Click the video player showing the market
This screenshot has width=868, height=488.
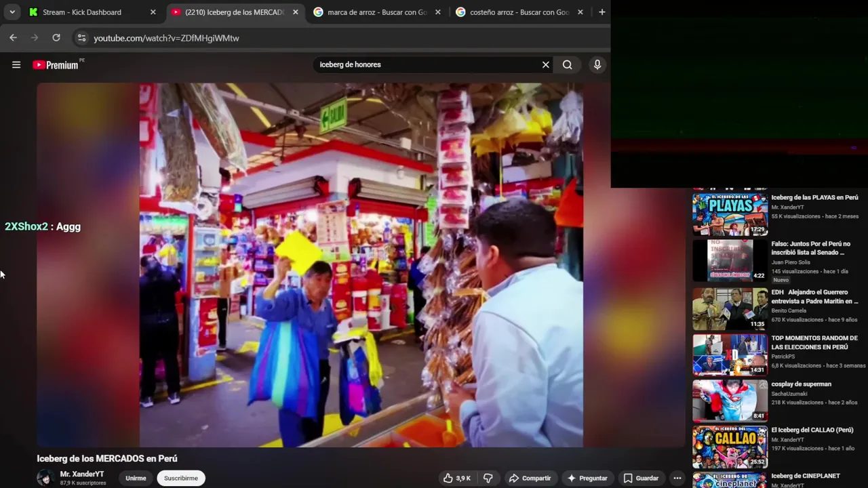tap(361, 265)
